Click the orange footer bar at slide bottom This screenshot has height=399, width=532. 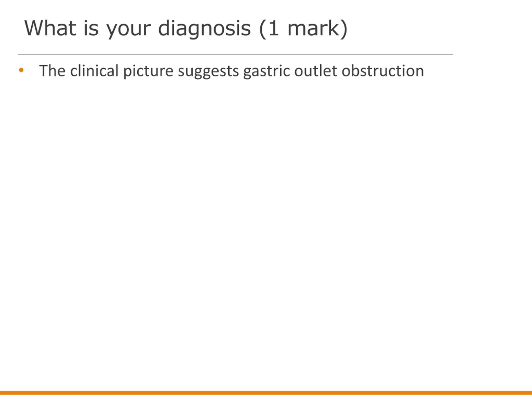[x=266, y=393]
